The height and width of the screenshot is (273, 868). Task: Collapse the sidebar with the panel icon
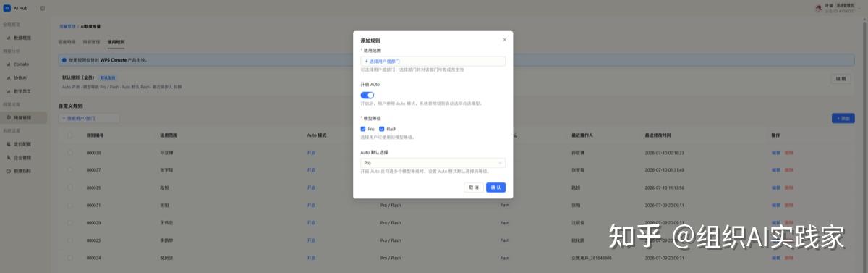click(x=42, y=8)
